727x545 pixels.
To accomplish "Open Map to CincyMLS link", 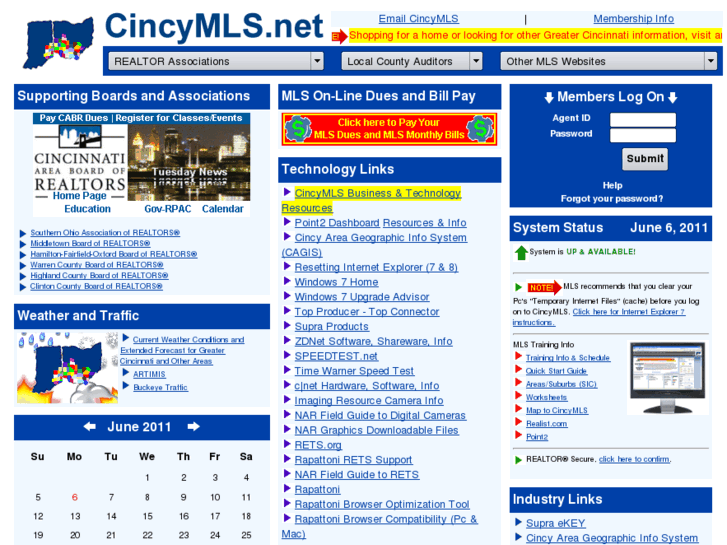I will 557,410.
